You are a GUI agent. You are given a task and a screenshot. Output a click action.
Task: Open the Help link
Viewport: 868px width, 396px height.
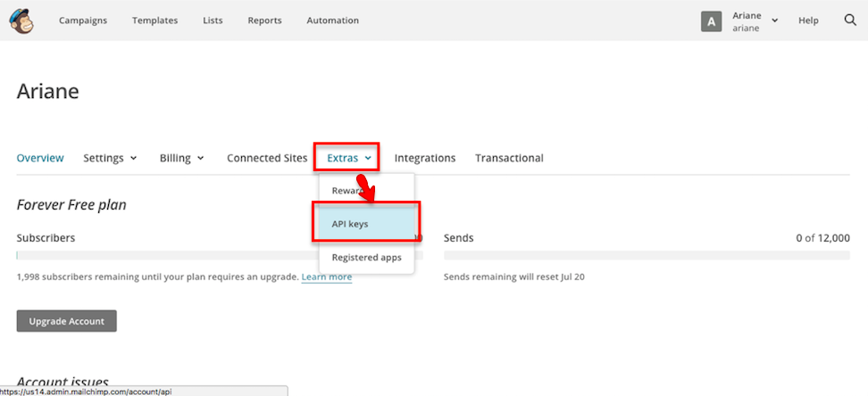coord(808,21)
